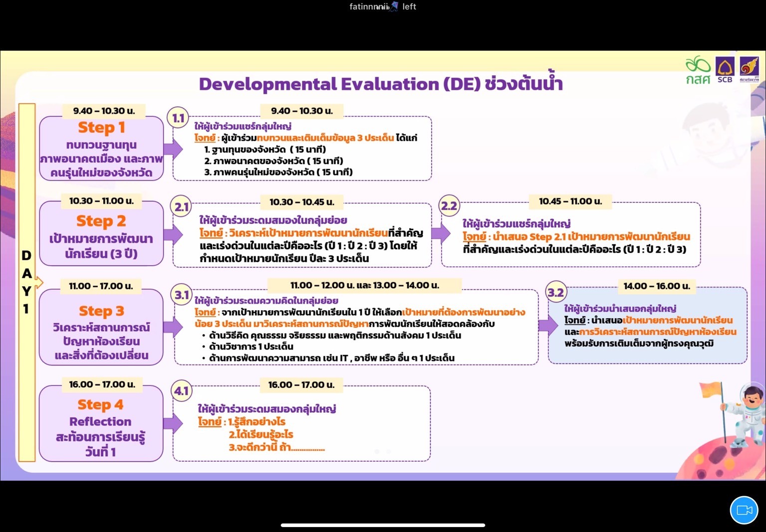This screenshot has height=532, width=766.
Task: Tap the video camera button
Action: pos(744,510)
